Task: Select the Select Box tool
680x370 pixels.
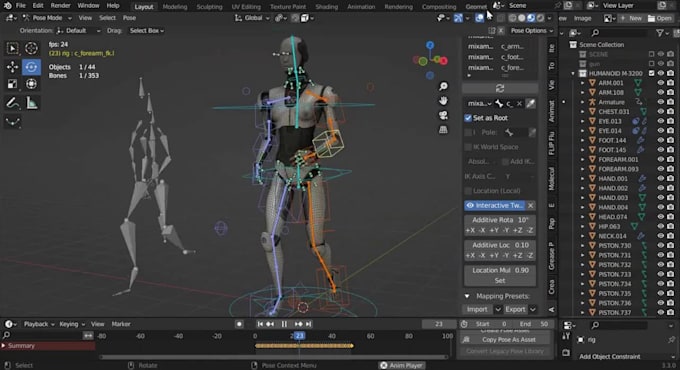Action: tap(12, 48)
